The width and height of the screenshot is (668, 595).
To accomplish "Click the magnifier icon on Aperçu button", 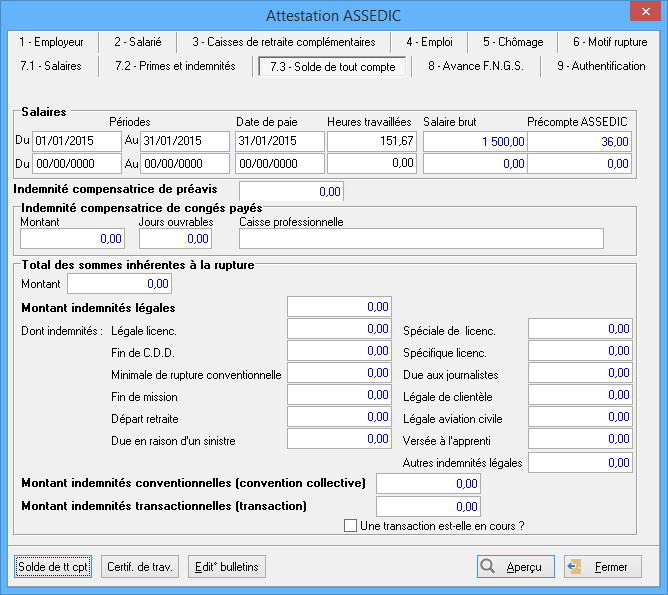I will 488,566.
